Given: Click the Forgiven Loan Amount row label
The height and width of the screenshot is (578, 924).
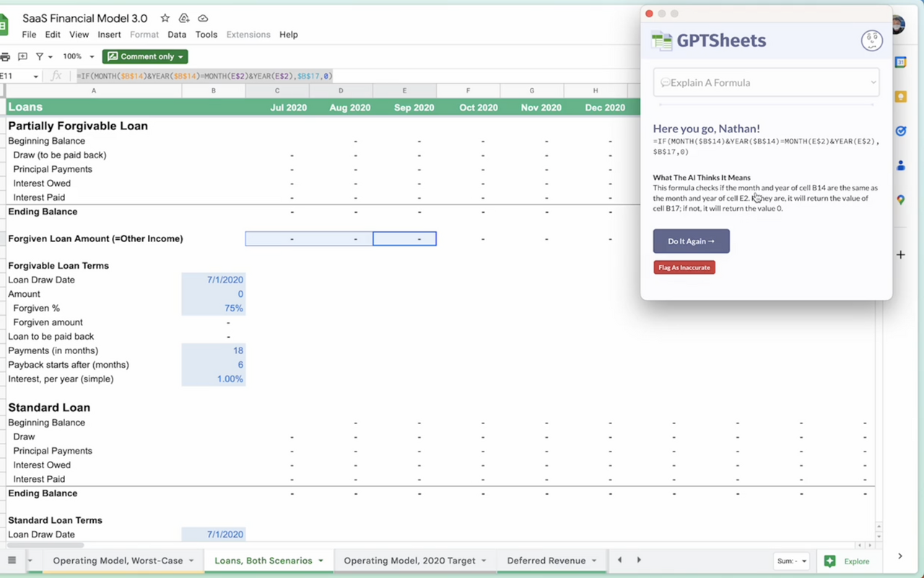Looking at the screenshot, I should (x=95, y=238).
